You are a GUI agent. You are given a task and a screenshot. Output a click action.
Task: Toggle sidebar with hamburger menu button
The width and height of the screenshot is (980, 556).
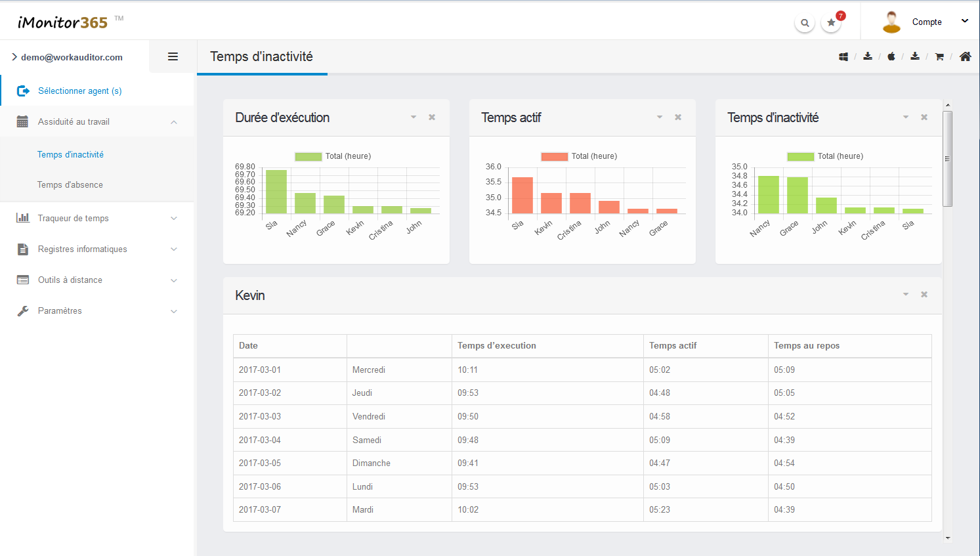pos(173,57)
